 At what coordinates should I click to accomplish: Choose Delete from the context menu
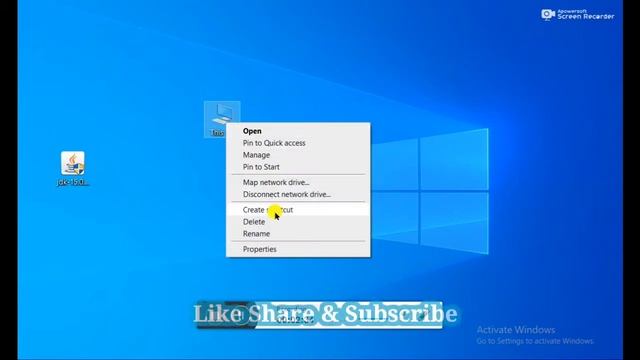coord(298,222)
